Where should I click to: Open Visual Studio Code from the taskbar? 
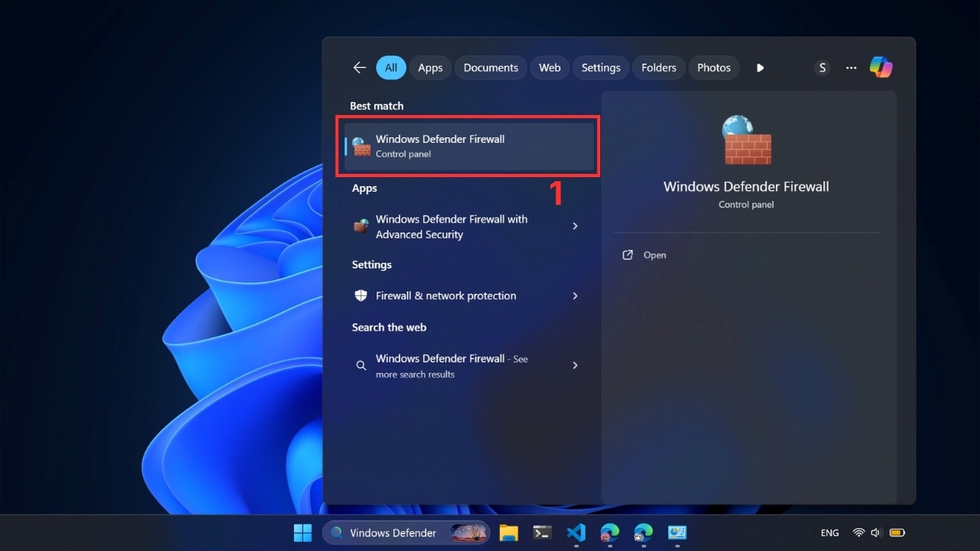[576, 533]
